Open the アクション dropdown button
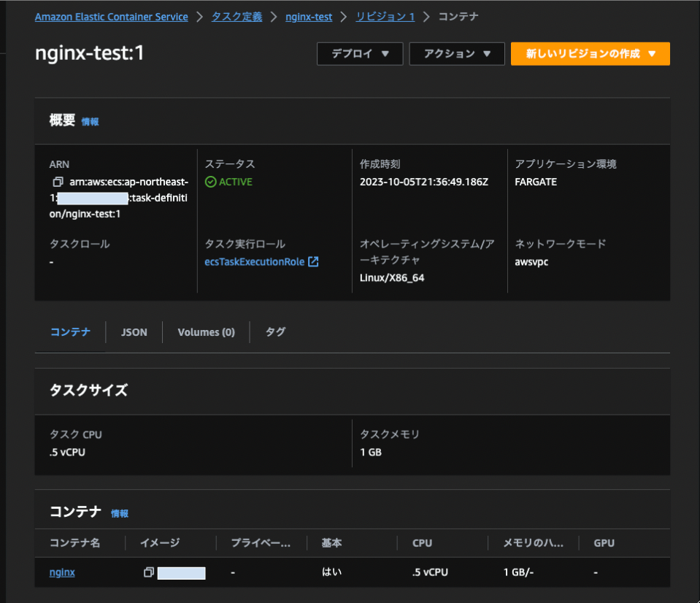 point(457,54)
